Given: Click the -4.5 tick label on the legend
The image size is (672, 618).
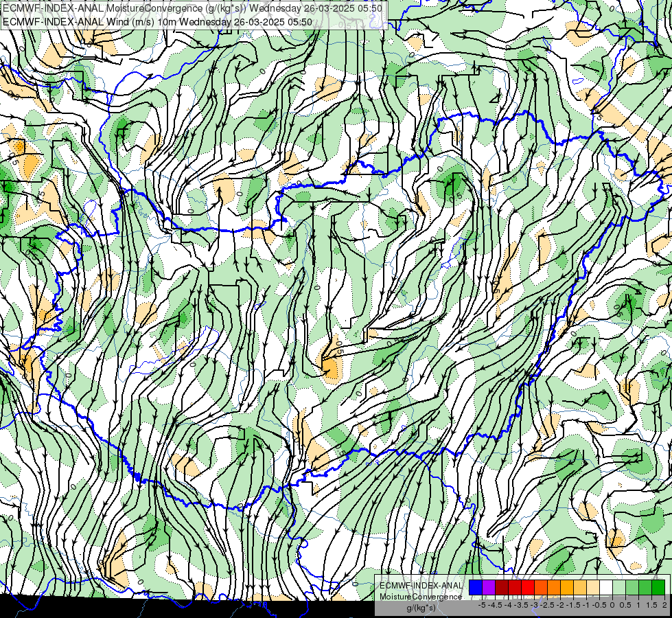Looking at the screenshot, I should click(495, 605).
